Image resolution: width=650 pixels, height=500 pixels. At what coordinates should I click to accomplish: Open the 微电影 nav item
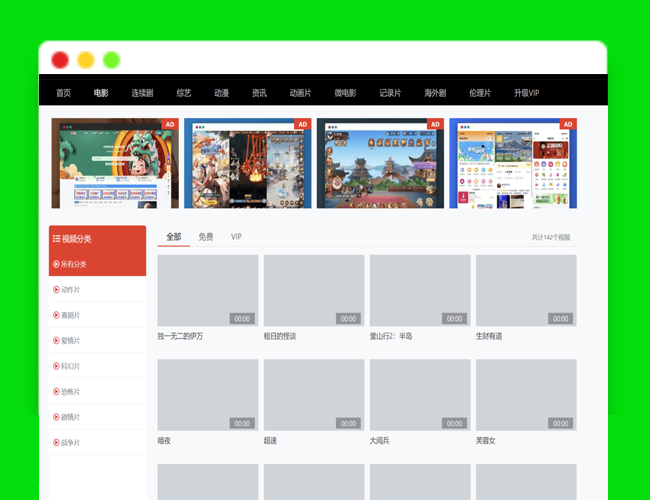(x=345, y=93)
